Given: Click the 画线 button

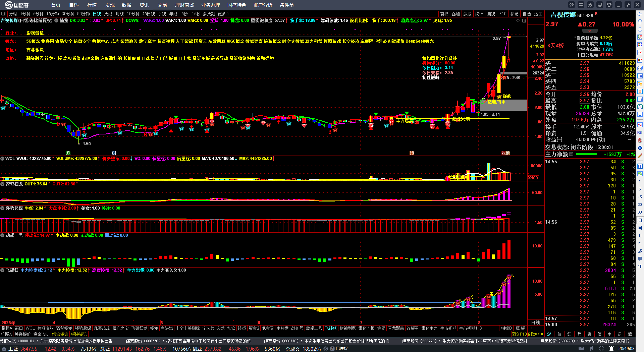Looking at the screenshot, I should (x=491, y=14).
